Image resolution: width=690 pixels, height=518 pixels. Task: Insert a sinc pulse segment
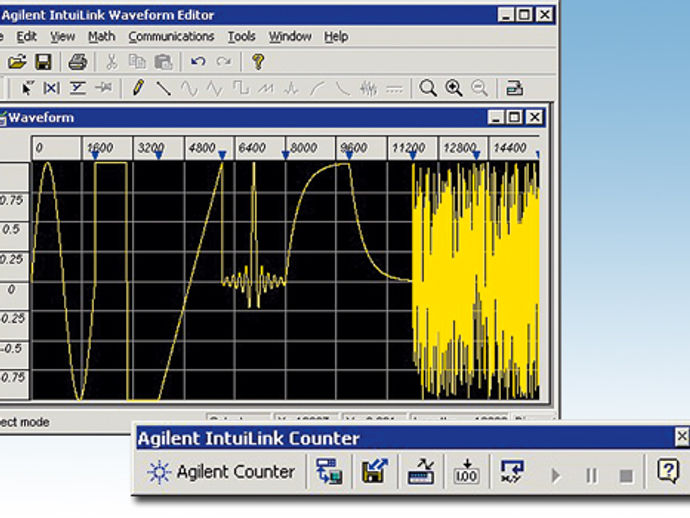click(x=291, y=88)
